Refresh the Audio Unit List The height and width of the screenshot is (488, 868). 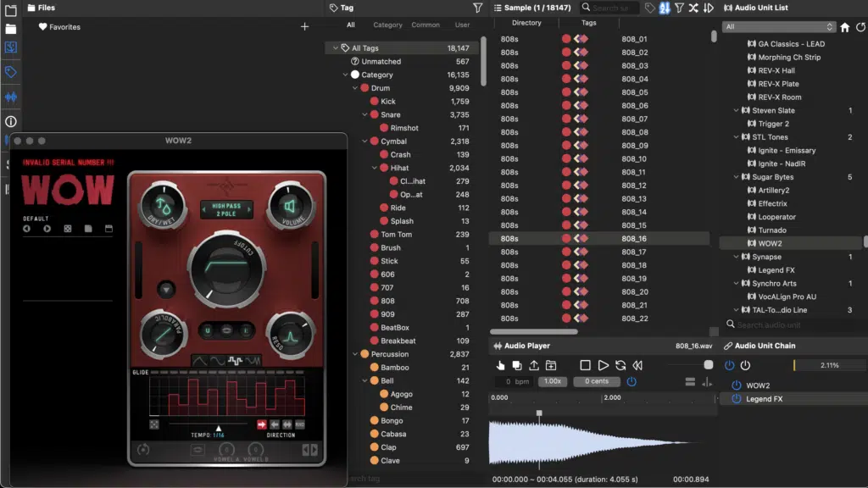(x=861, y=27)
